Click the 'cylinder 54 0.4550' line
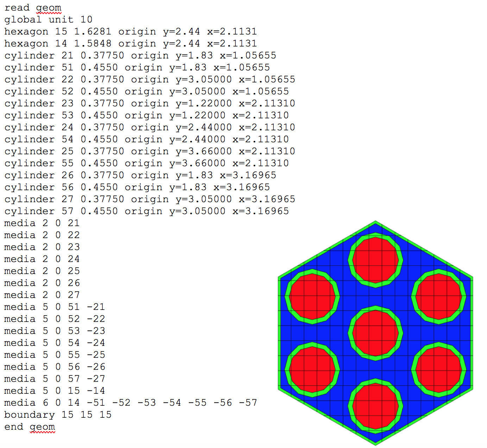The width and height of the screenshot is (487, 448). click(x=146, y=139)
